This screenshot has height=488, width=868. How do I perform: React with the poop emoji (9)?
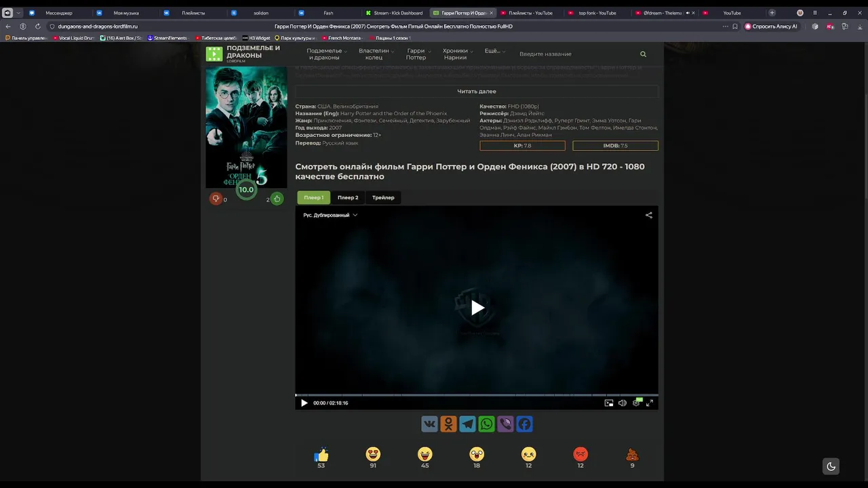click(633, 454)
